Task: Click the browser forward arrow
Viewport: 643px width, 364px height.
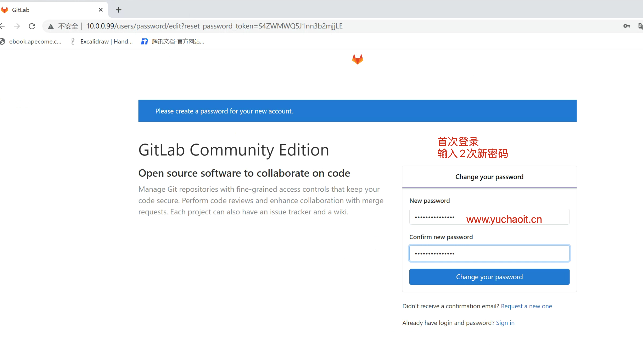Action: 17,26
